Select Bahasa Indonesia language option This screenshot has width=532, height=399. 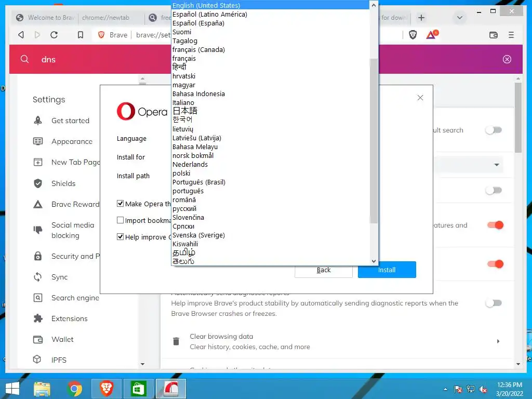[x=270, y=94]
